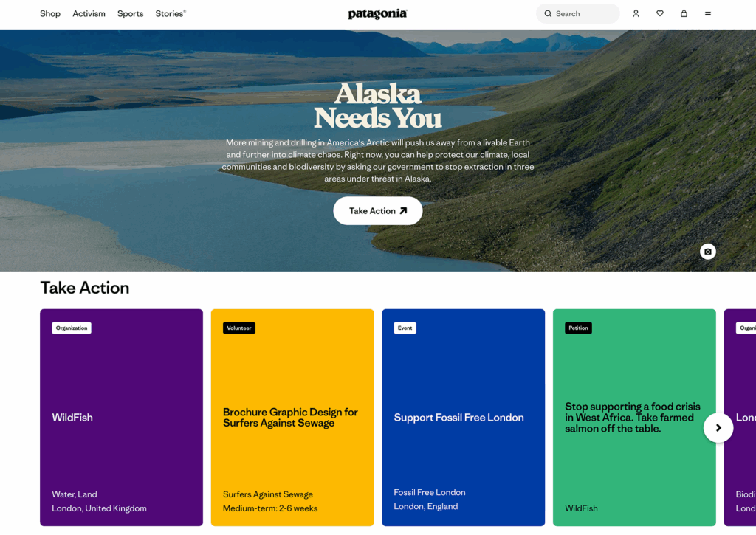
Task: Click the camera photo credit icon
Action: click(x=708, y=252)
